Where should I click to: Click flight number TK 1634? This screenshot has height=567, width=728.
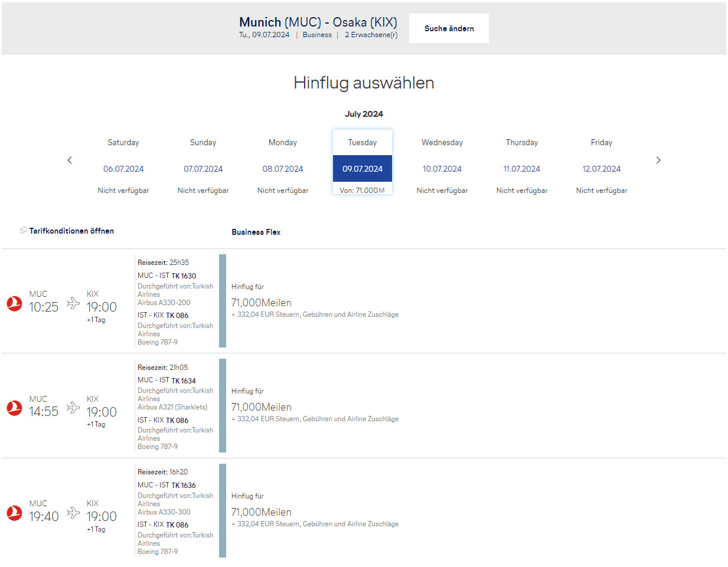[184, 381]
